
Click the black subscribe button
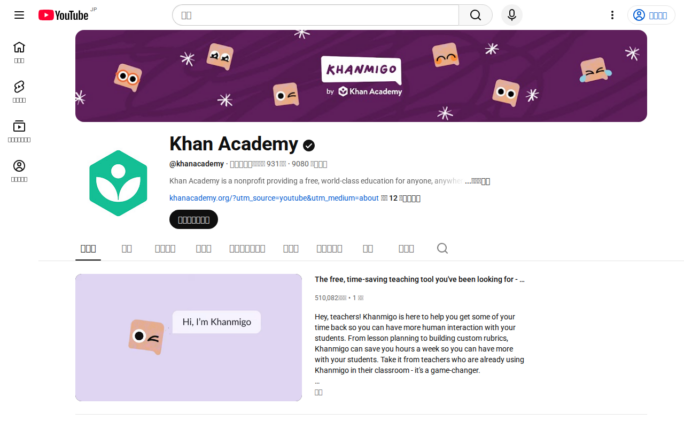[x=194, y=219]
